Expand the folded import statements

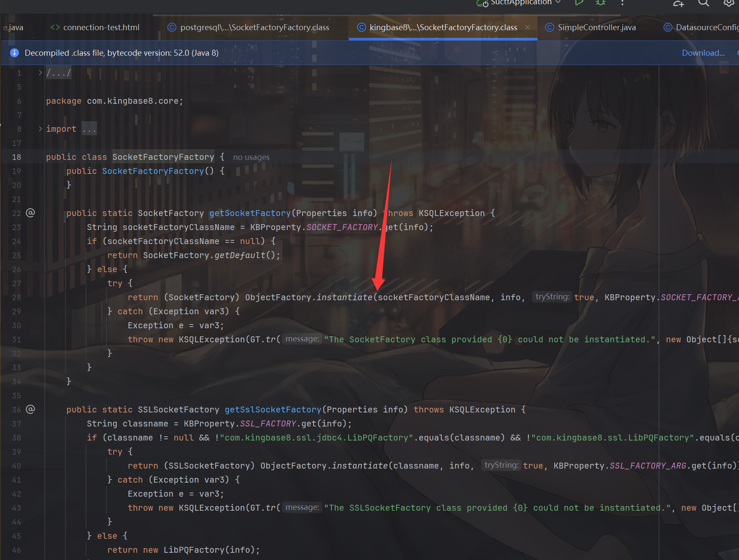tap(40, 129)
